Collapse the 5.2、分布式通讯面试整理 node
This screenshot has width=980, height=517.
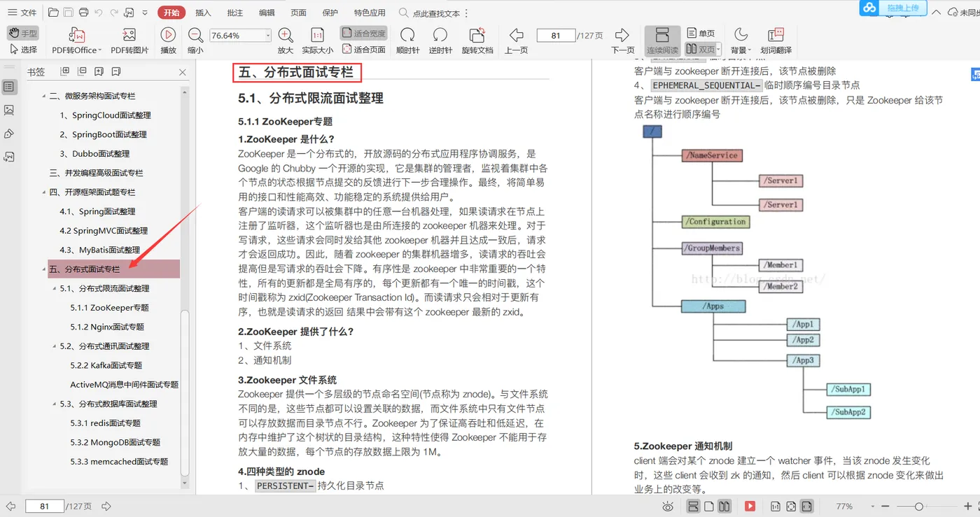[x=55, y=346]
